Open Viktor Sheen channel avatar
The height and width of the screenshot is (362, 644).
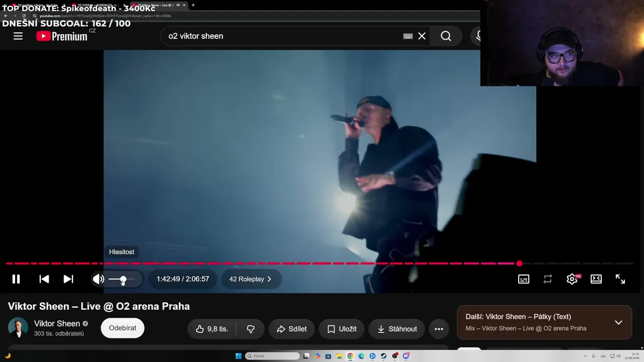[x=18, y=328]
